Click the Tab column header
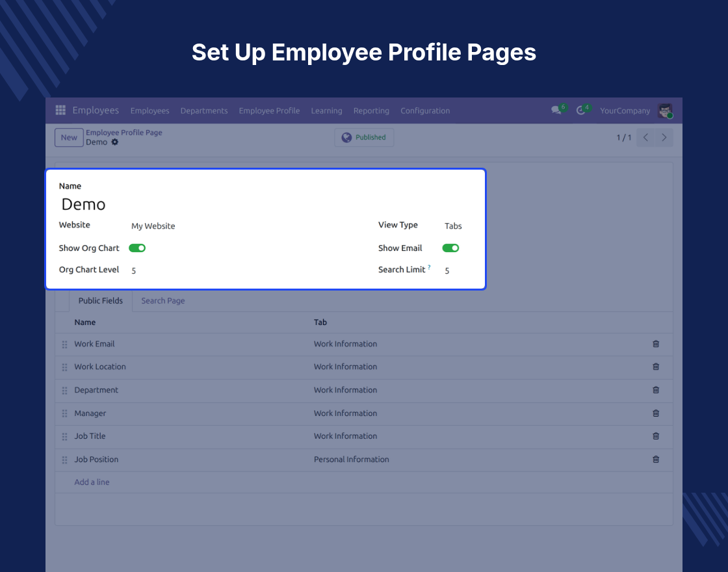This screenshot has height=572, width=728. coord(320,322)
